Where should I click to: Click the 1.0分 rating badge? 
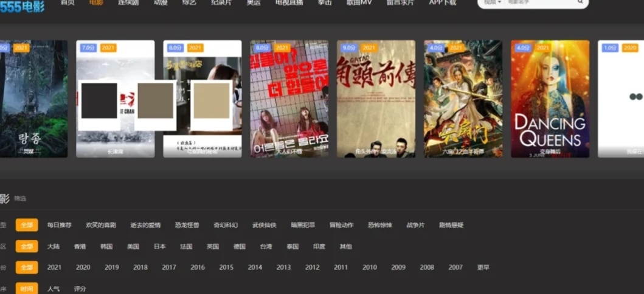coord(610,47)
